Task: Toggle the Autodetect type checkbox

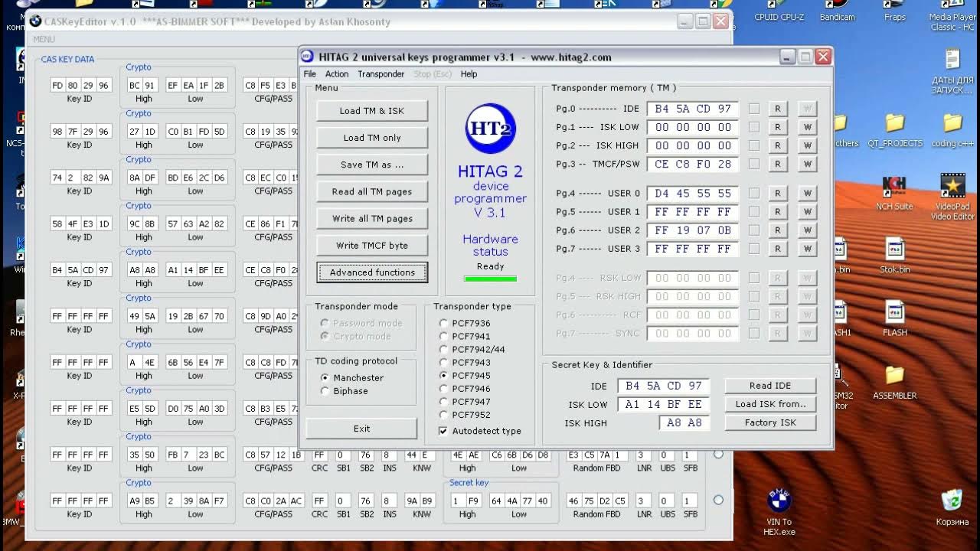Action: [x=443, y=431]
